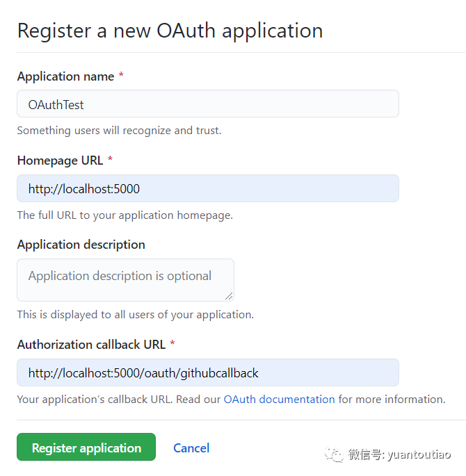Click the Register a new OAuth application heading
This screenshot has width=466, height=476.
pos(170,31)
